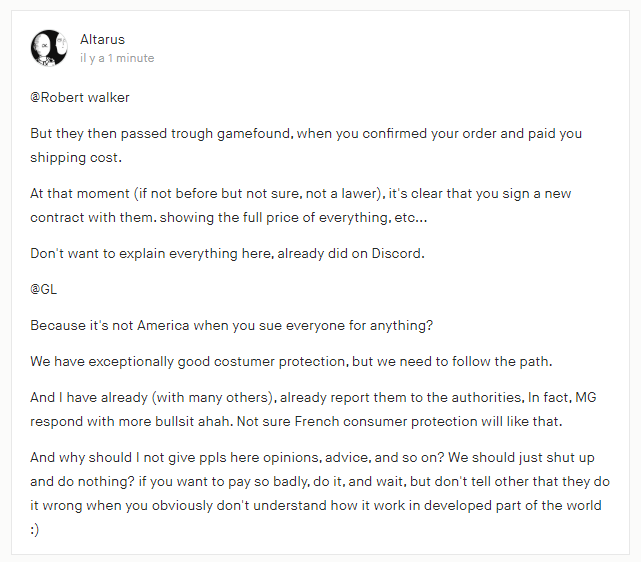
Task: Click the @GL mention text
Action: (43, 289)
